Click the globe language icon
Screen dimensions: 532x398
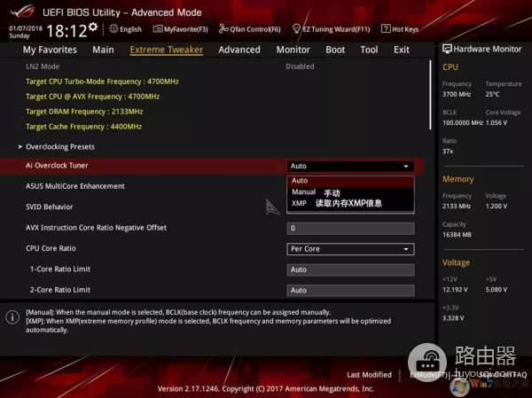tap(113, 28)
